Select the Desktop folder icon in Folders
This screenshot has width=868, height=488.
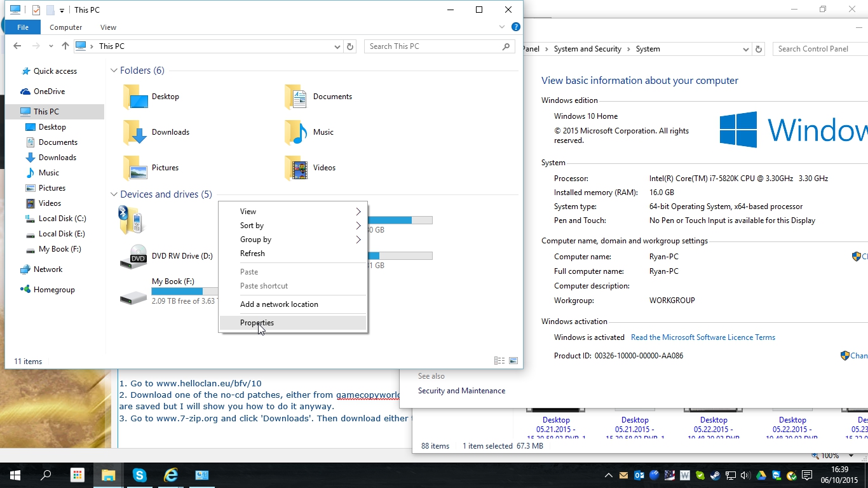pyautogui.click(x=135, y=97)
